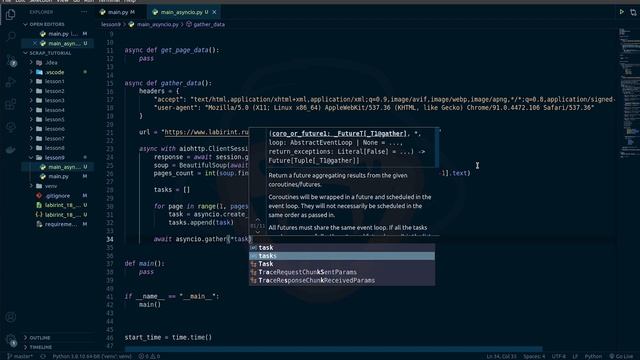Open the Accounts icon in activity bar
This screenshot has width=640, height=360.
coord(11,317)
